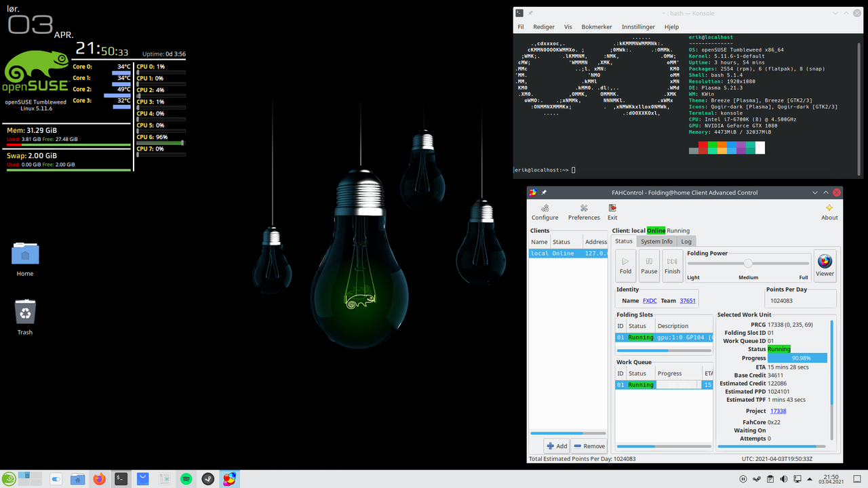
Task: Open the Configure dialog in FAHControl
Action: pos(545,211)
